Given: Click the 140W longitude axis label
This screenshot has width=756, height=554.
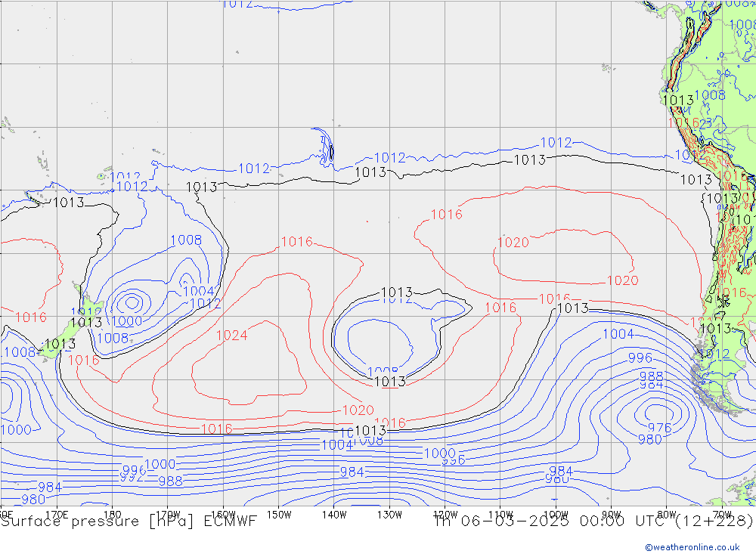Looking at the screenshot, I should (x=334, y=514).
